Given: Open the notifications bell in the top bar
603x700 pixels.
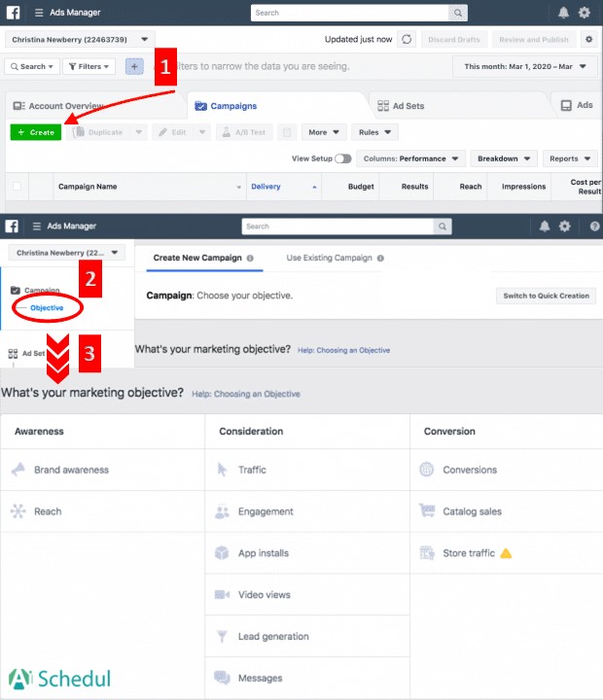Looking at the screenshot, I should (563, 13).
